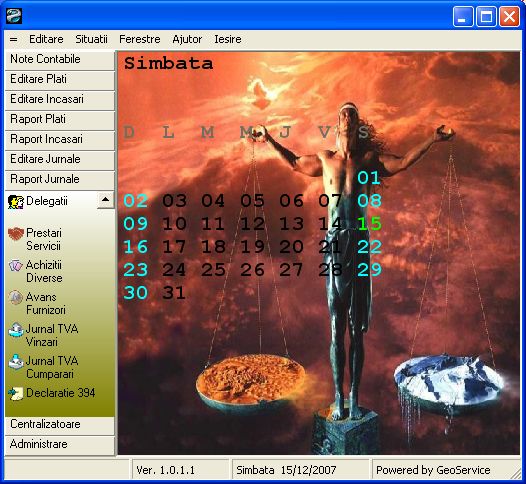Open the Declaratie 394 icon
526x484 pixels.
pyautogui.click(x=15, y=393)
